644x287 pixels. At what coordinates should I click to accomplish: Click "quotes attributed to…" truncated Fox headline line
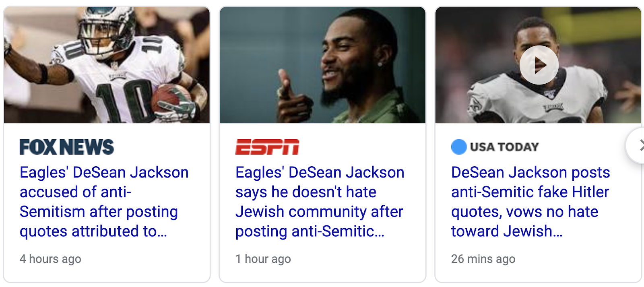(x=93, y=231)
